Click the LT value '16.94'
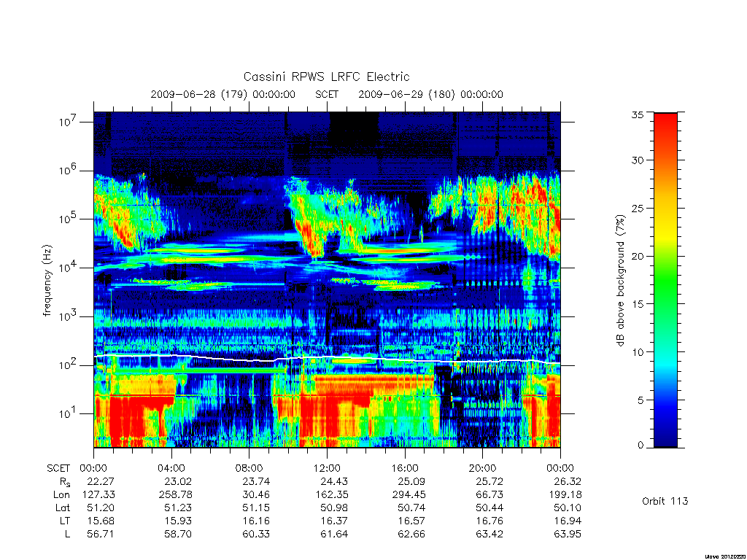 coord(568,521)
